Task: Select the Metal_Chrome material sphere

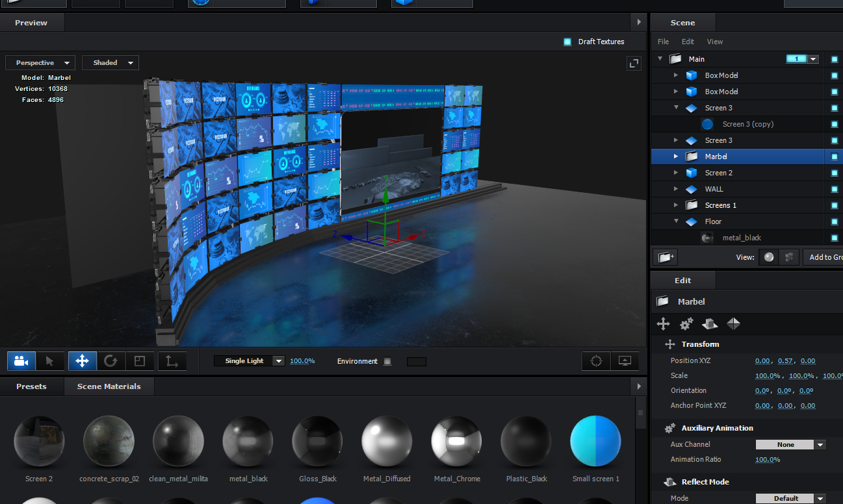Action: coord(457,442)
